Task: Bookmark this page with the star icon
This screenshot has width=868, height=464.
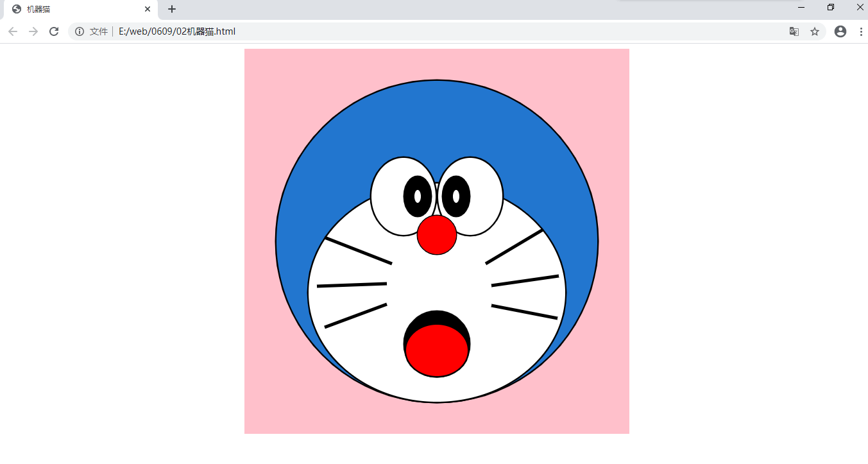Action: pyautogui.click(x=815, y=31)
